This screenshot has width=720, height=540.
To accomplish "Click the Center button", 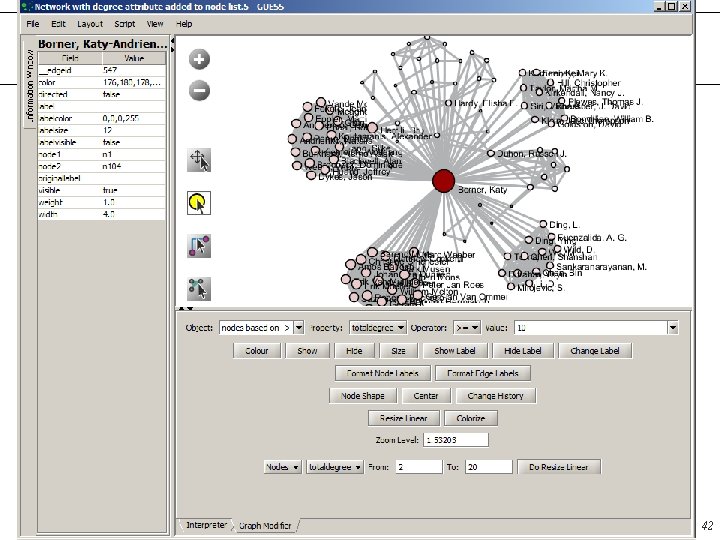I will pos(426,396).
